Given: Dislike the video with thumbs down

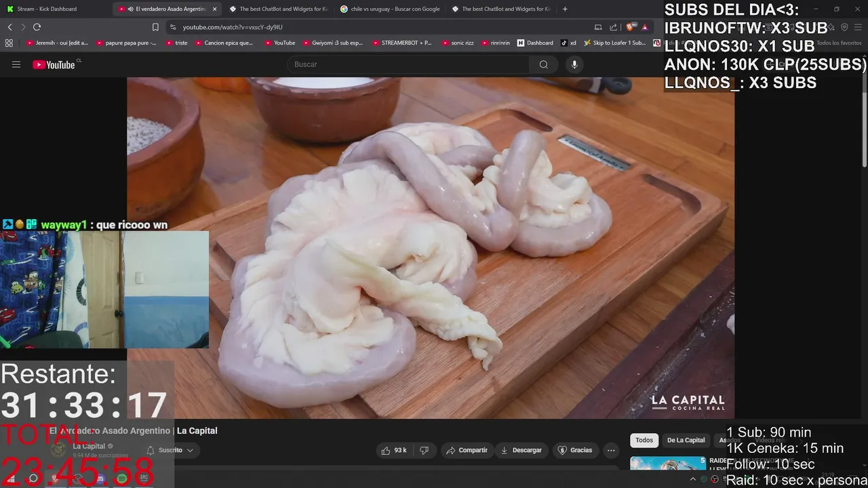Looking at the screenshot, I should [x=425, y=450].
